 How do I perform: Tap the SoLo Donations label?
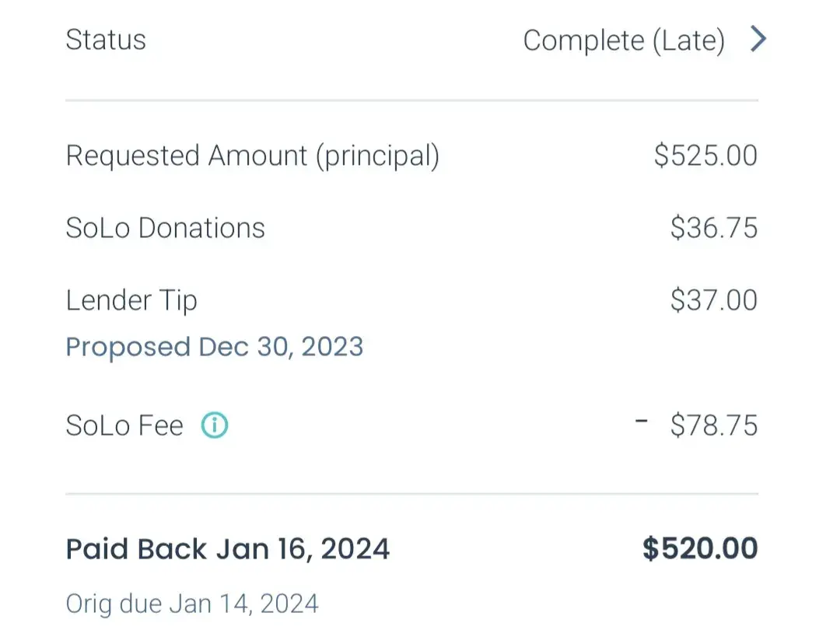166,228
